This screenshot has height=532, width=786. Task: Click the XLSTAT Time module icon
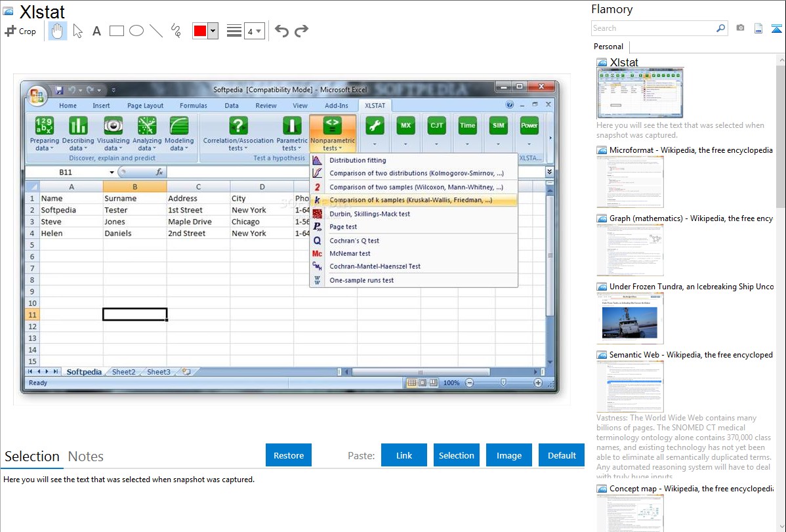coord(467,125)
